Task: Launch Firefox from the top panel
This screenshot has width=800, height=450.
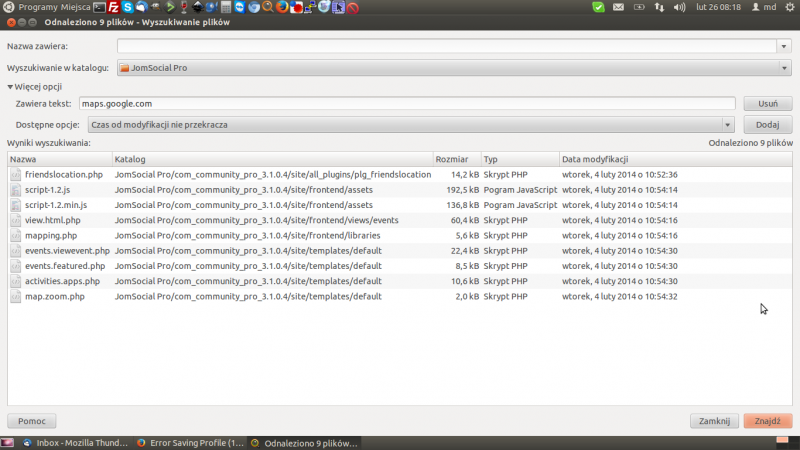Action: point(282,7)
